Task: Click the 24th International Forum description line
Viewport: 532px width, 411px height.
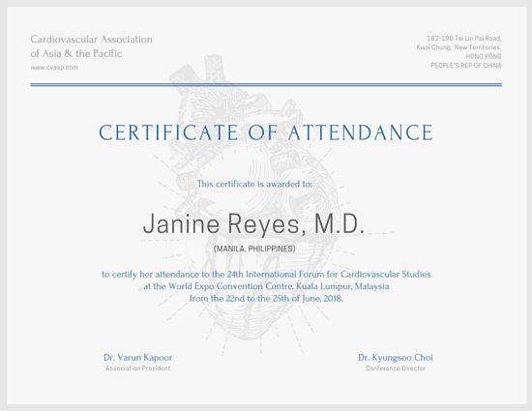Action: [266, 274]
